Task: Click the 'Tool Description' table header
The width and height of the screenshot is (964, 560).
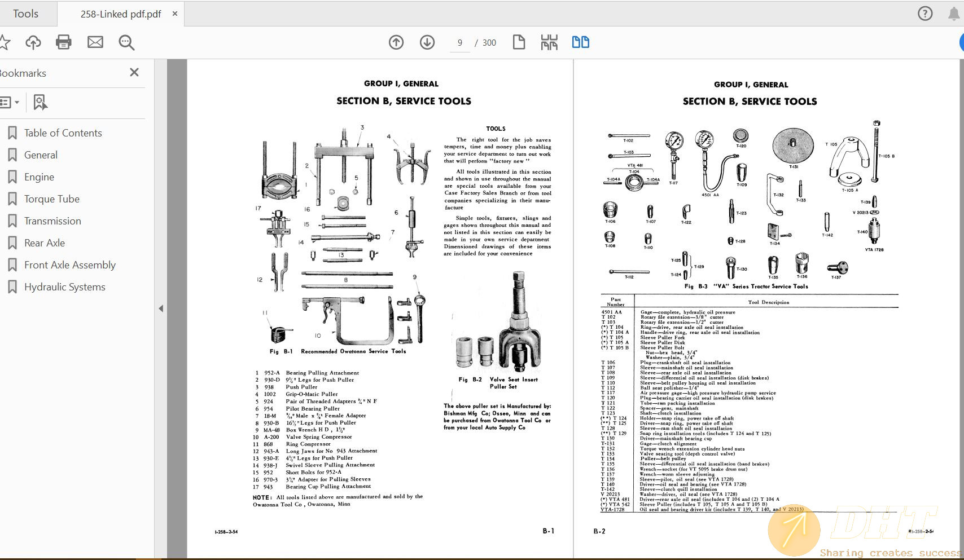Action: tap(768, 302)
